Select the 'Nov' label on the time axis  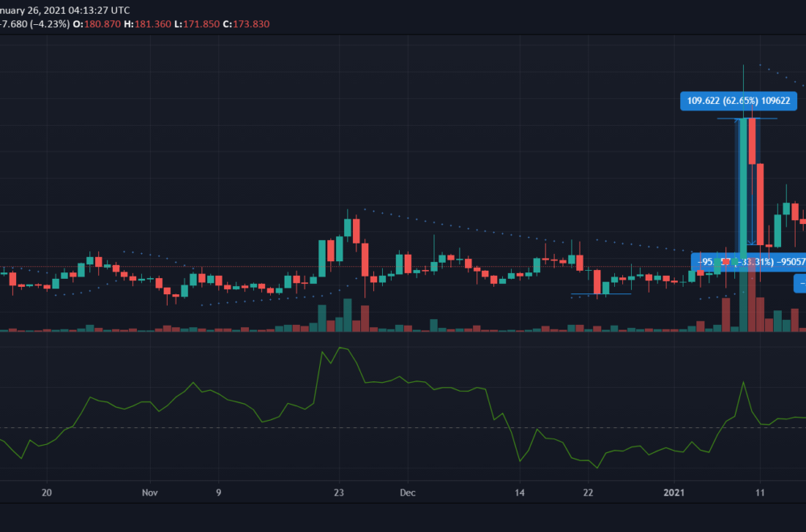click(150, 493)
